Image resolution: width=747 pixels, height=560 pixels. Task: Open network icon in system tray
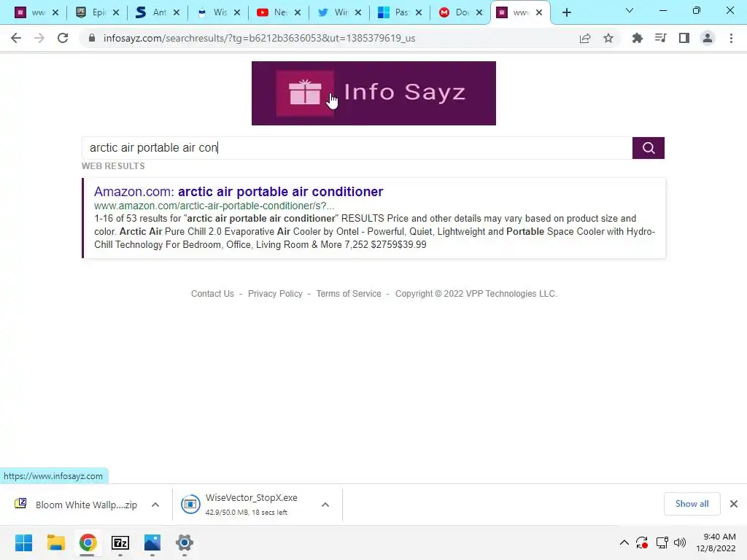coord(662,542)
